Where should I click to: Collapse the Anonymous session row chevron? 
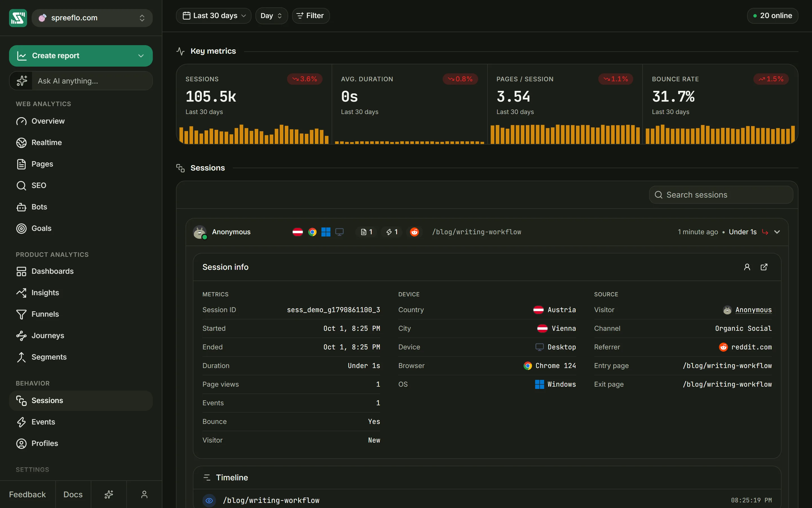(777, 232)
